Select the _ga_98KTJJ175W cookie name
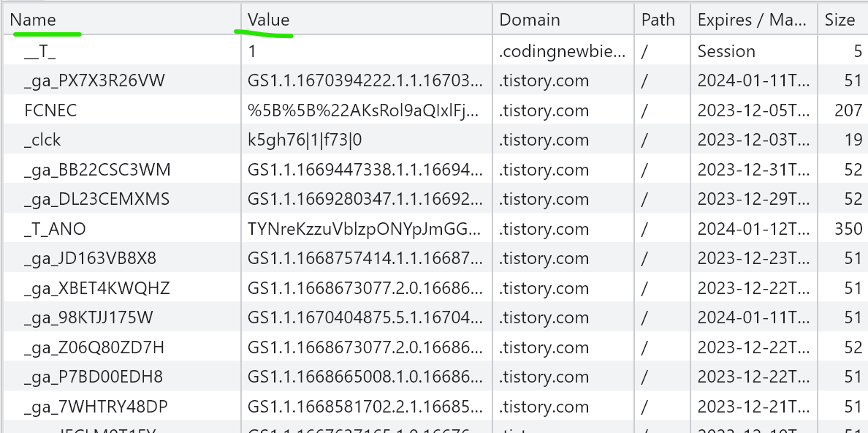 (x=88, y=317)
